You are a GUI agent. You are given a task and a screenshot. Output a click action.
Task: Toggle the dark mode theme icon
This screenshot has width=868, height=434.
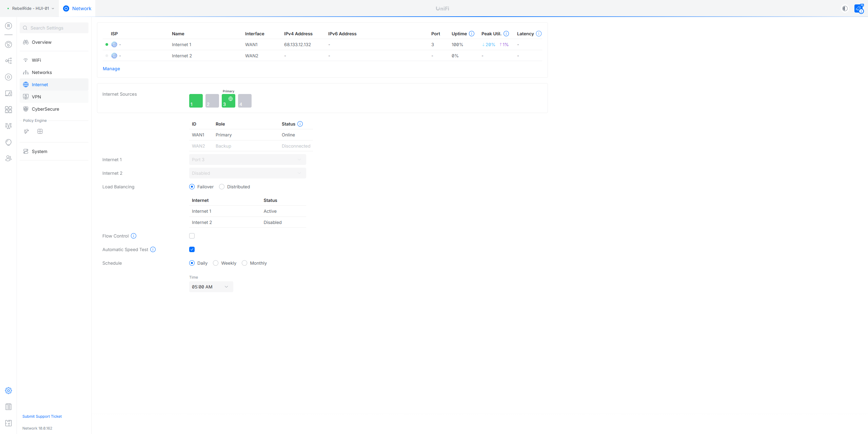point(845,8)
